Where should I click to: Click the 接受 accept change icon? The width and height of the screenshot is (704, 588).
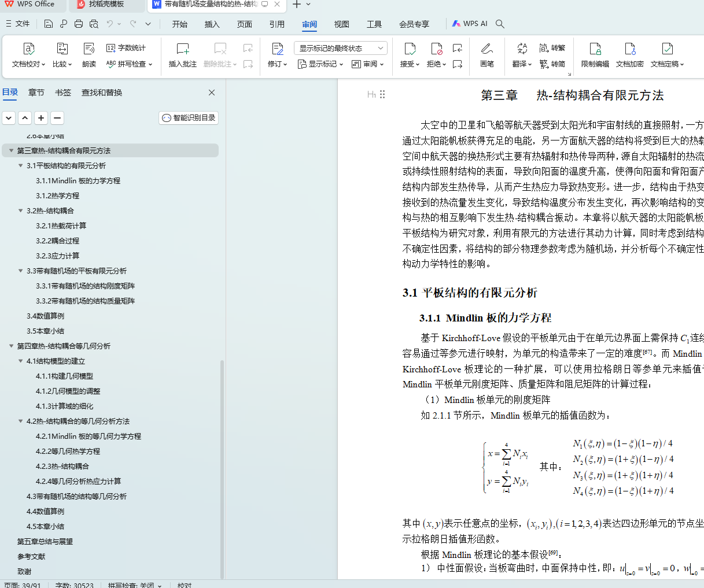pyautogui.click(x=410, y=49)
